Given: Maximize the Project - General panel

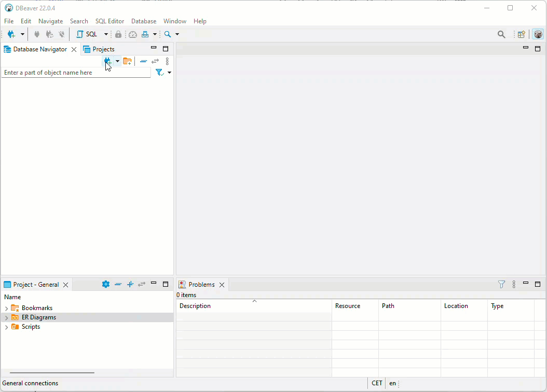Looking at the screenshot, I should point(166,284).
